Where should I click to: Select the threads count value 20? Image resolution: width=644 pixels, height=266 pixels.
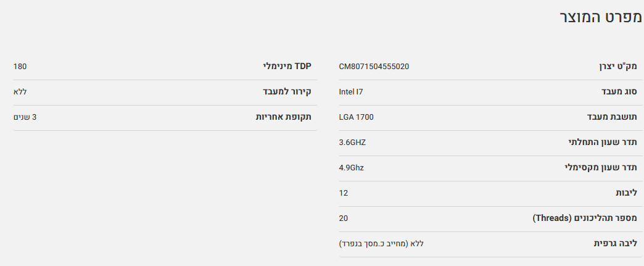344,218
